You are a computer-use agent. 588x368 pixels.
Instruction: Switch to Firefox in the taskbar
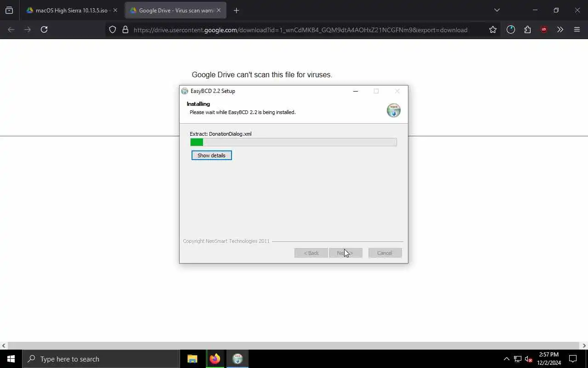pyautogui.click(x=215, y=359)
